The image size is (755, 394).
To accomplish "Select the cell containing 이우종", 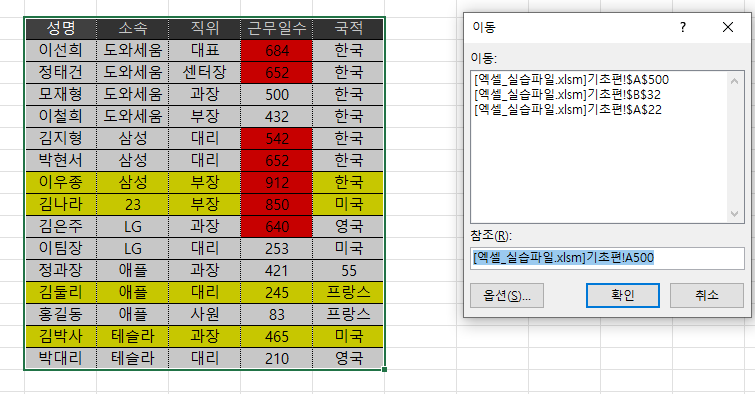I will tap(61, 183).
